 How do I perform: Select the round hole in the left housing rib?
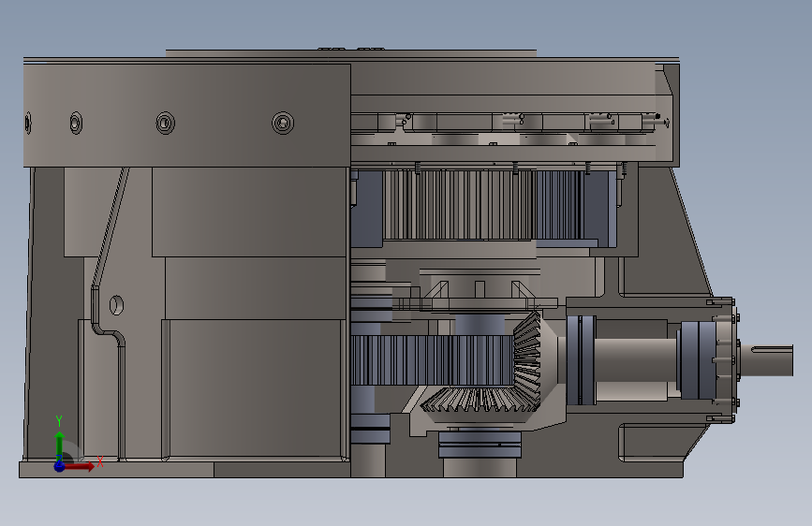pyautogui.click(x=116, y=305)
